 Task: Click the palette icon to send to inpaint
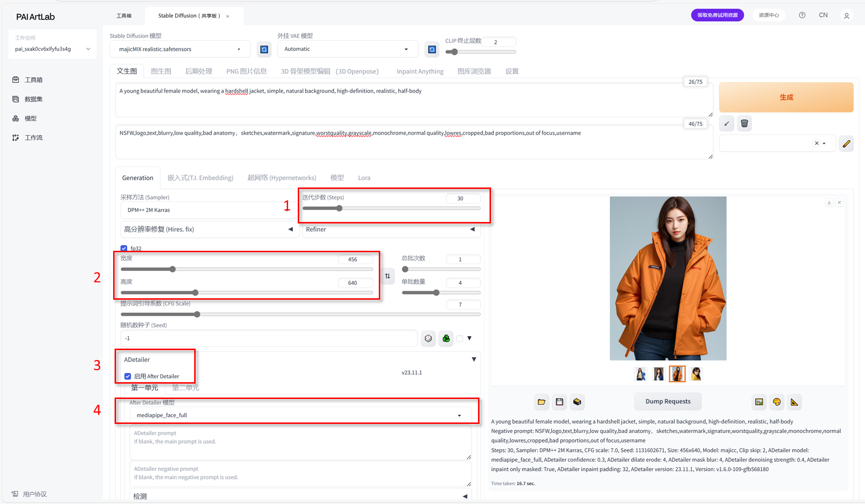click(777, 402)
